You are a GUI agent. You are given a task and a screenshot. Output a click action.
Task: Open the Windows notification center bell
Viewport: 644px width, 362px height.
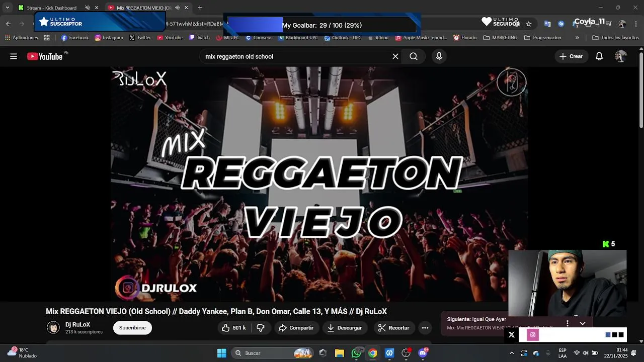(x=634, y=353)
